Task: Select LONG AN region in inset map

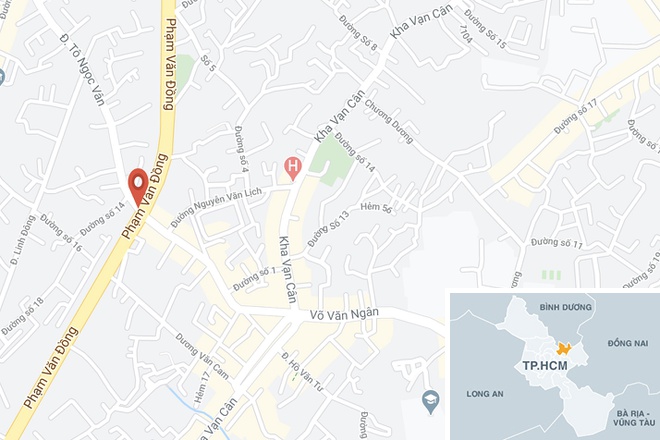Action: [x=484, y=394]
